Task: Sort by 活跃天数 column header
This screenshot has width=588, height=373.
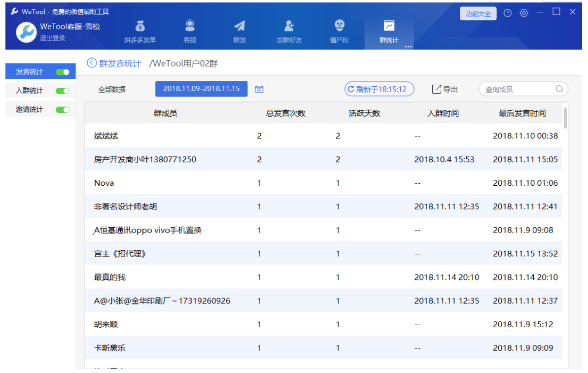Action: pos(364,113)
